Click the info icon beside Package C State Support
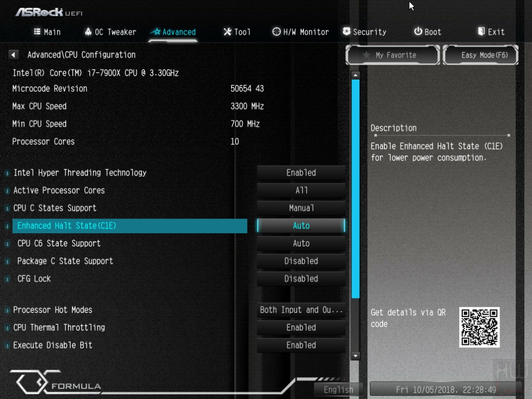This screenshot has height=399, width=532. (x=7, y=261)
